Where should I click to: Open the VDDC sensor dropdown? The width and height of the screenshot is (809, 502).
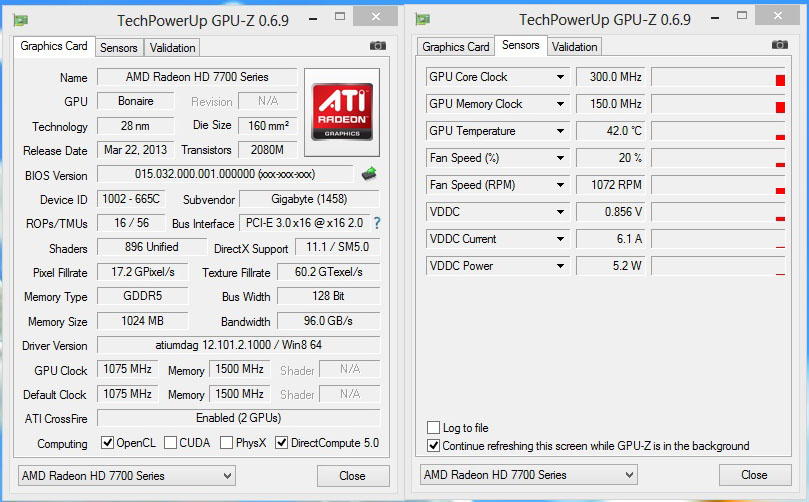click(560, 212)
